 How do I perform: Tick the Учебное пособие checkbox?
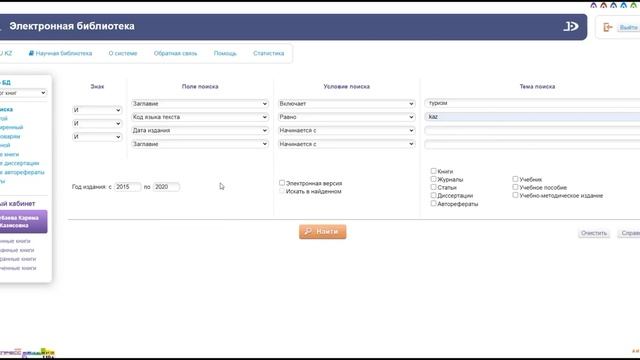516,187
